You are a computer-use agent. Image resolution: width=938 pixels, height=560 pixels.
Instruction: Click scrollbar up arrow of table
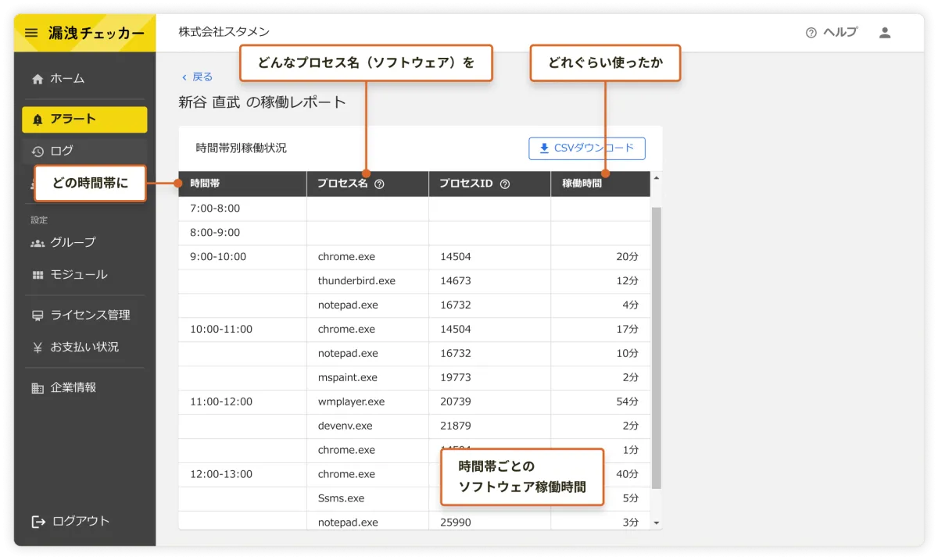pyautogui.click(x=656, y=178)
